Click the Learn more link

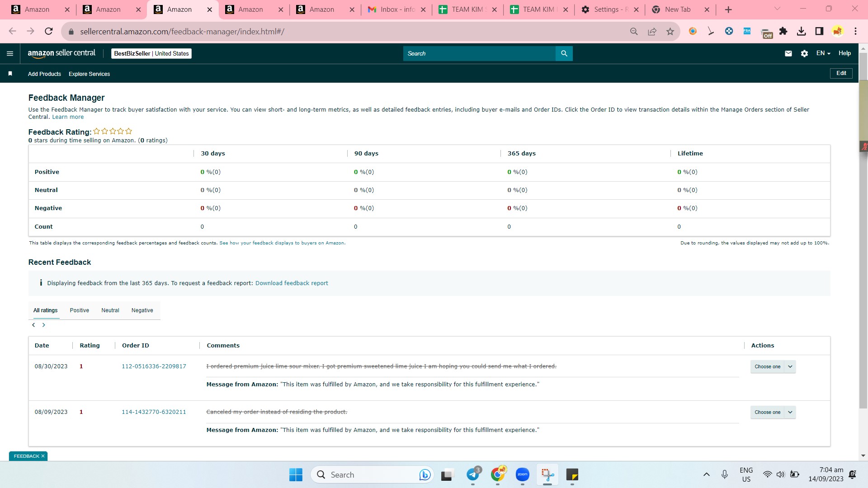pyautogui.click(x=68, y=117)
